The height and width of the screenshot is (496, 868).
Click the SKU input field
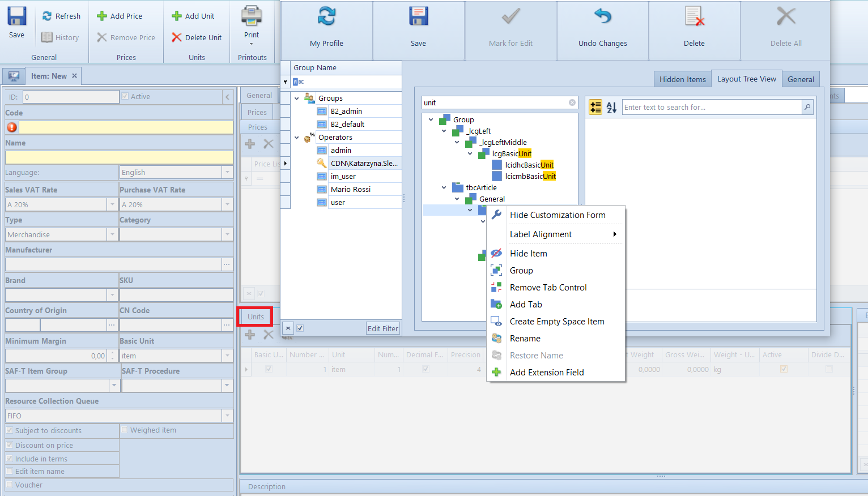click(x=176, y=295)
